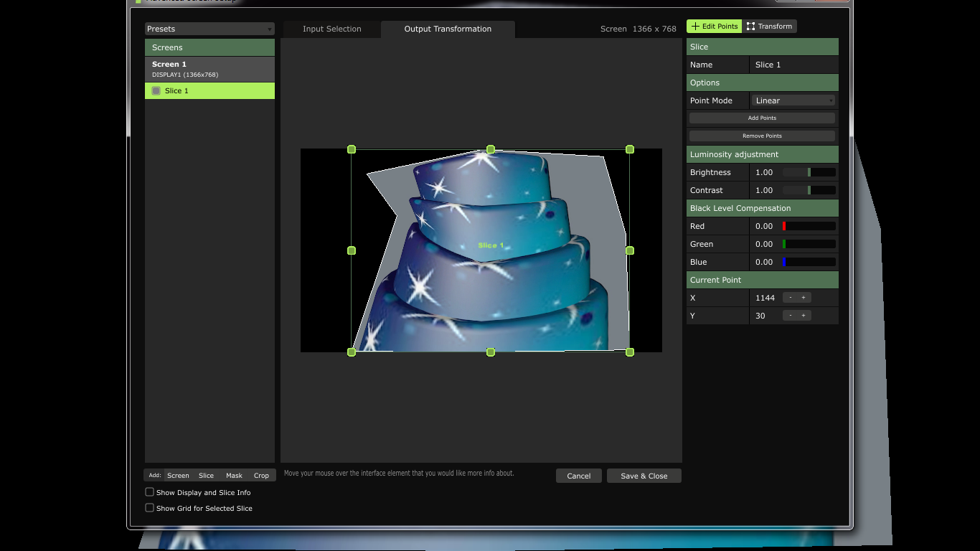Screen dimensions: 980x551
Task: Click the Blue value 0.00
Action: point(764,262)
